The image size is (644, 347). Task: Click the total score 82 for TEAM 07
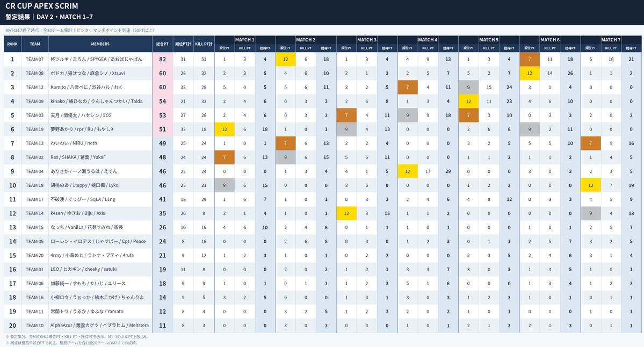pos(163,59)
